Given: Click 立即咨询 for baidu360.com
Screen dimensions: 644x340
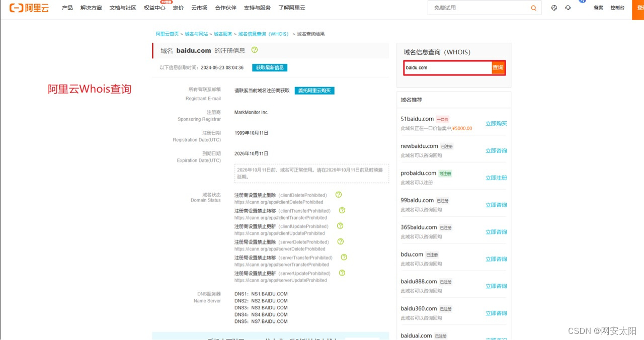Looking at the screenshot, I should 496,313.
